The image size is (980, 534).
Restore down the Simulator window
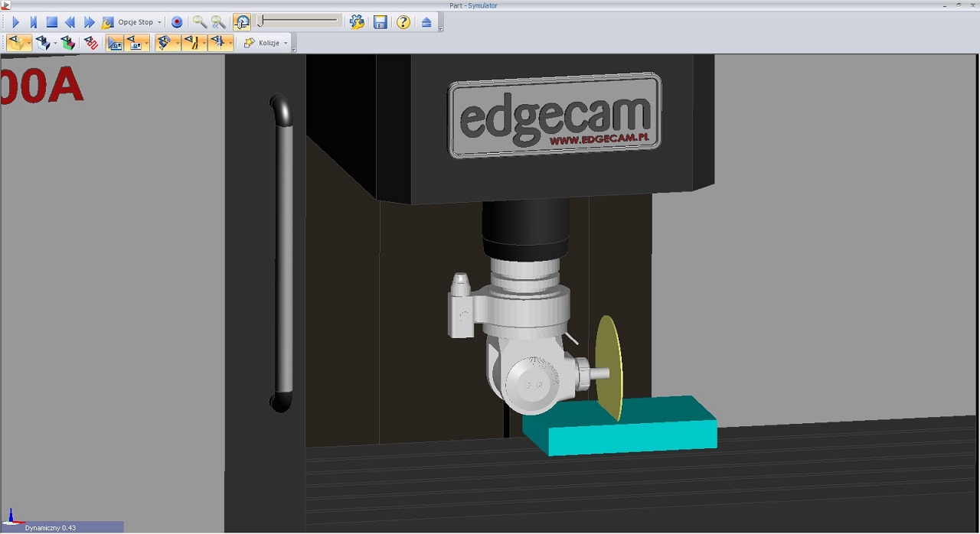[959, 5]
